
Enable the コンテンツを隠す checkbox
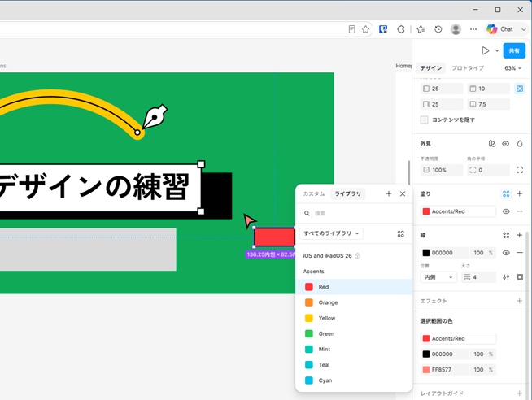[x=424, y=120]
